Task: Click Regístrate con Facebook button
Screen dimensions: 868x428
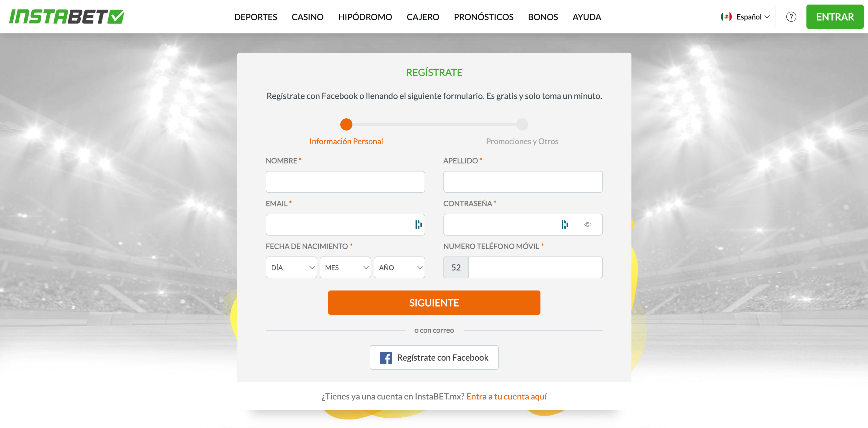Action: (x=434, y=357)
